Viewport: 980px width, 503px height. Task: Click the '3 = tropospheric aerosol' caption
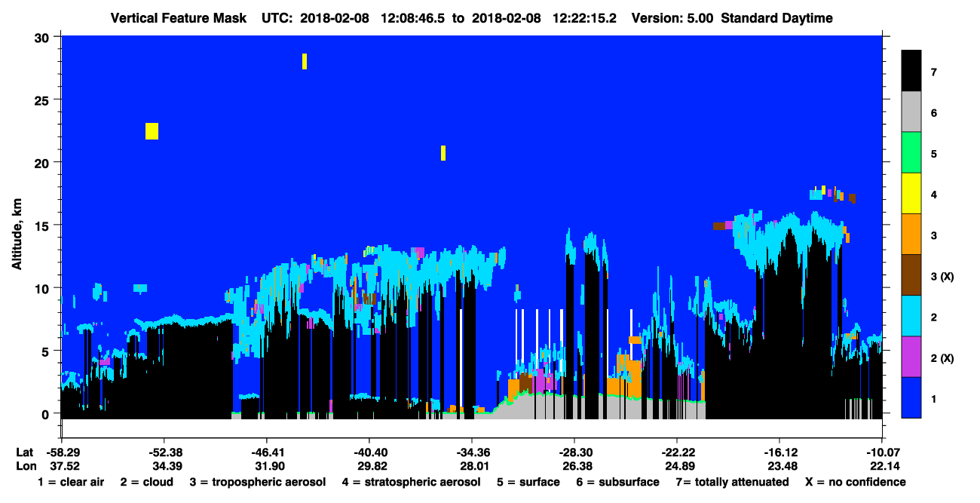pos(258,482)
